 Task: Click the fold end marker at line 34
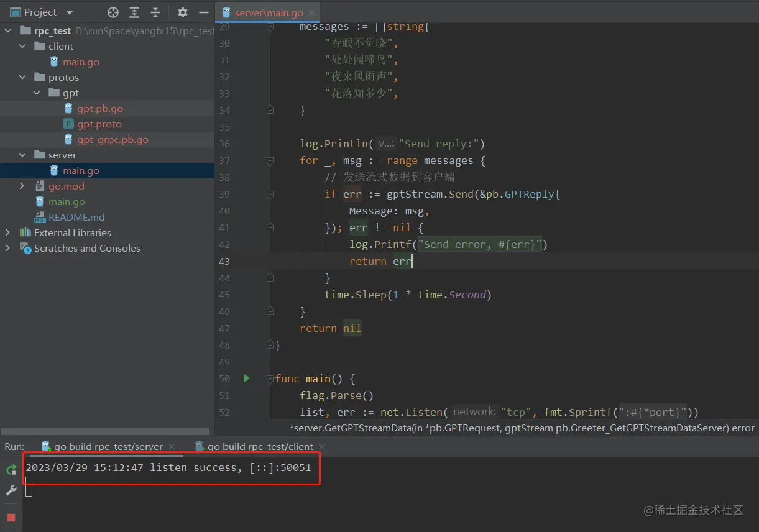270,110
